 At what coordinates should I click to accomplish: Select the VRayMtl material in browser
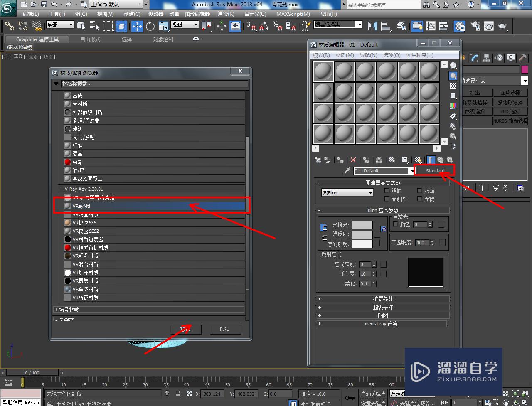[154, 206]
